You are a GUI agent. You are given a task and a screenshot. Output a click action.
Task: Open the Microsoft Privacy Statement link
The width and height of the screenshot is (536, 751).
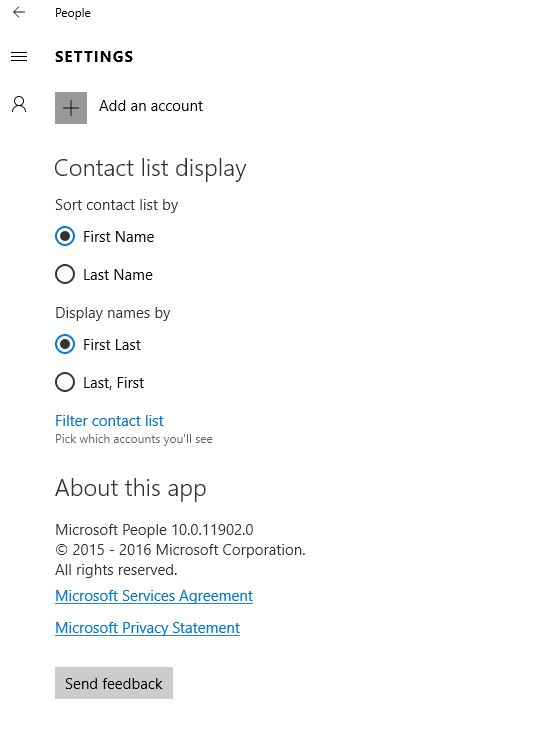click(148, 628)
